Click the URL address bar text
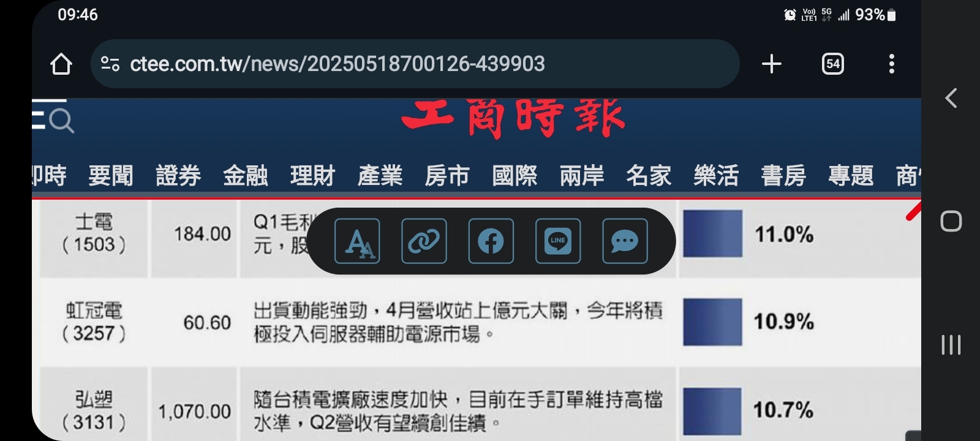The height and width of the screenshot is (441, 980). coord(337,64)
